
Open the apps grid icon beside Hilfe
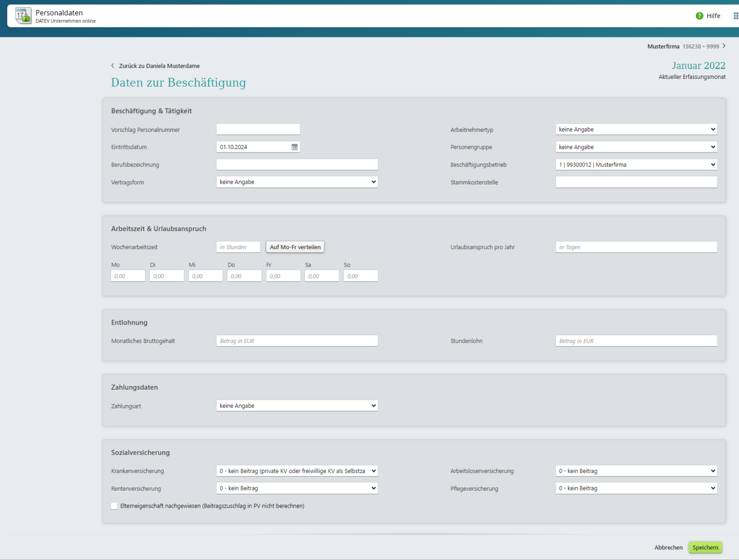pos(736,16)
